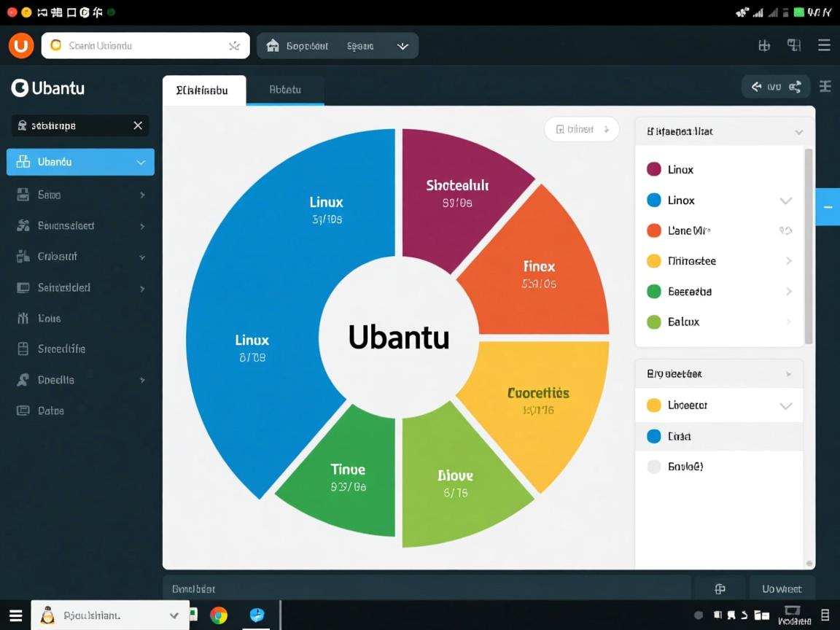The image size is (840, 630).
Task: Clear the sidebar search field with the X
Action: pyautogui.click(x=138, y=125)
